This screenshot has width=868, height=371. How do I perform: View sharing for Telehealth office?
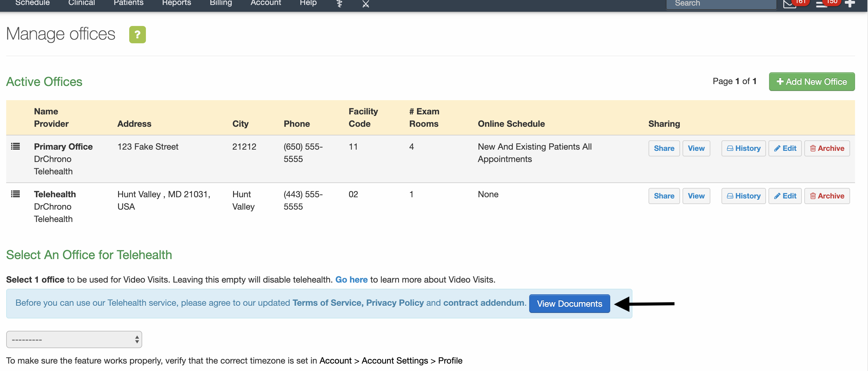[x=696, y=196]
